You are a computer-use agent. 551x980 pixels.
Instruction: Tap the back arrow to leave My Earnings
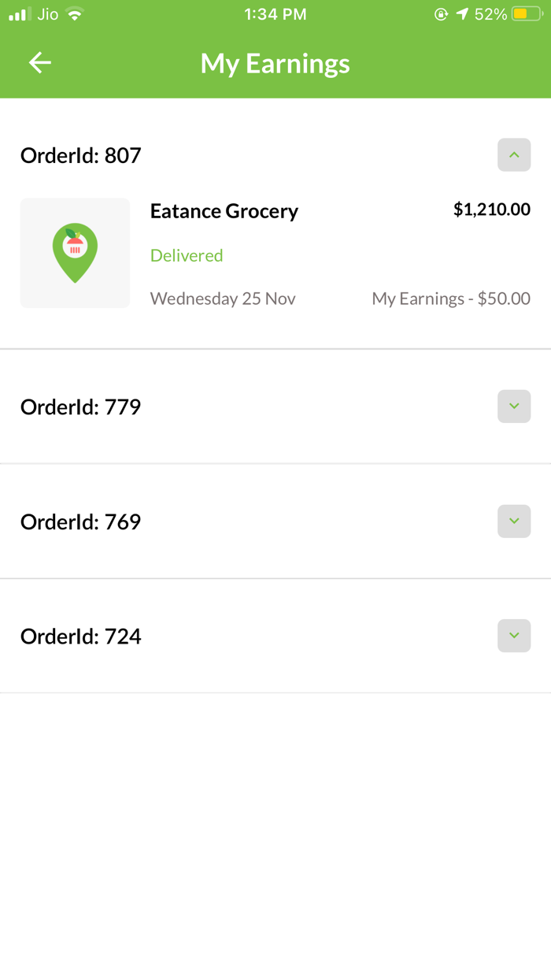point(39,62)
